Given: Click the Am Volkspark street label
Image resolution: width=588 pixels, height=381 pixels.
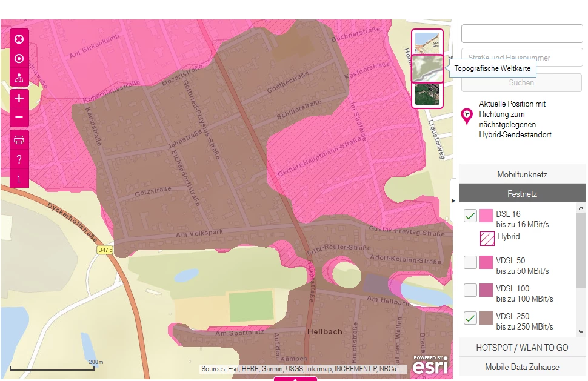Looking at the screenshot, I should (199, 233).
